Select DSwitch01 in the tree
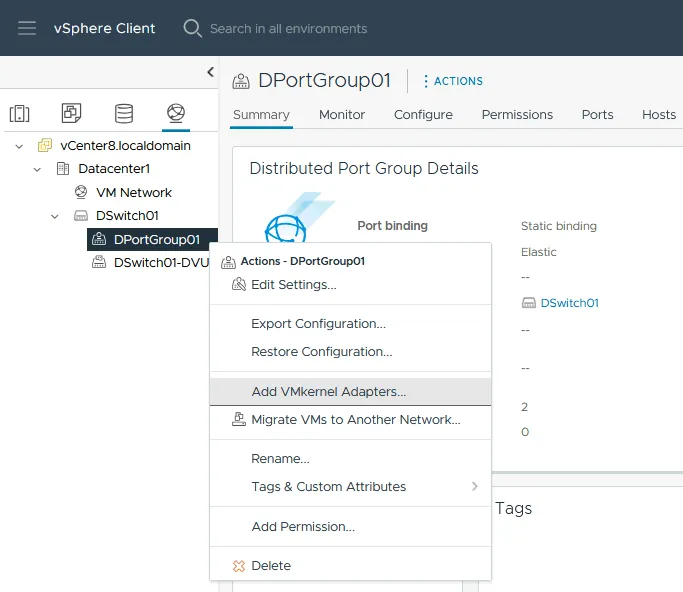Viewport: 683px width, 592px height. (x=127, y=216)
